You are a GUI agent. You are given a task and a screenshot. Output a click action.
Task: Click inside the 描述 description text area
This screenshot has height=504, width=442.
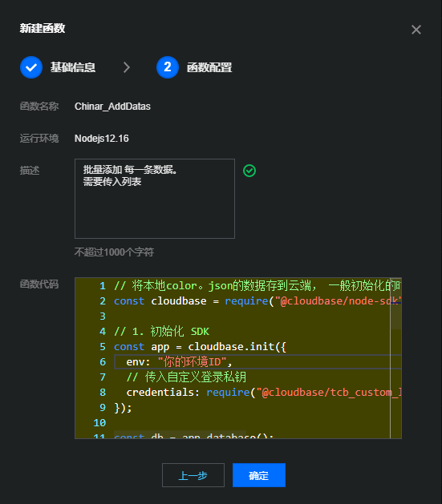(155, 199)
